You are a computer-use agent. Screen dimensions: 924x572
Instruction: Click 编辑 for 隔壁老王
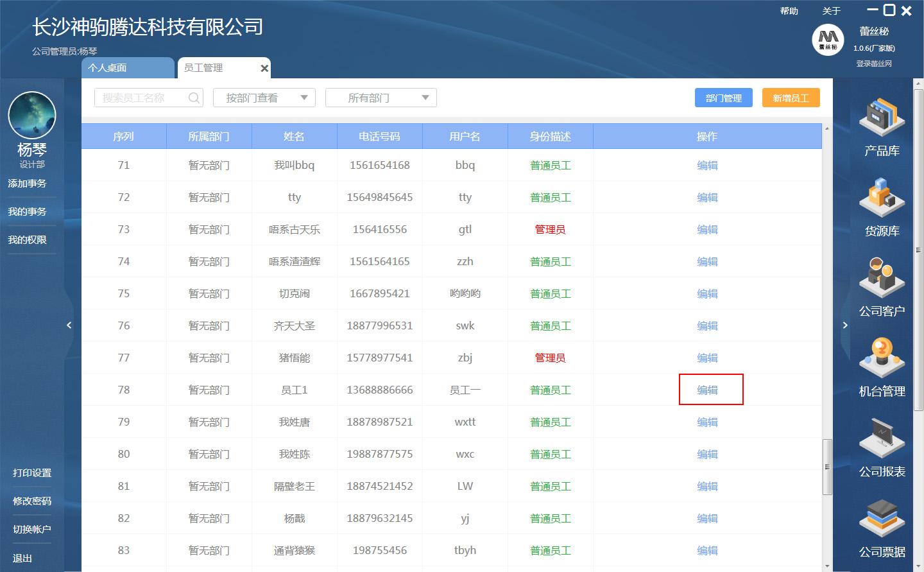click(707, 486)
